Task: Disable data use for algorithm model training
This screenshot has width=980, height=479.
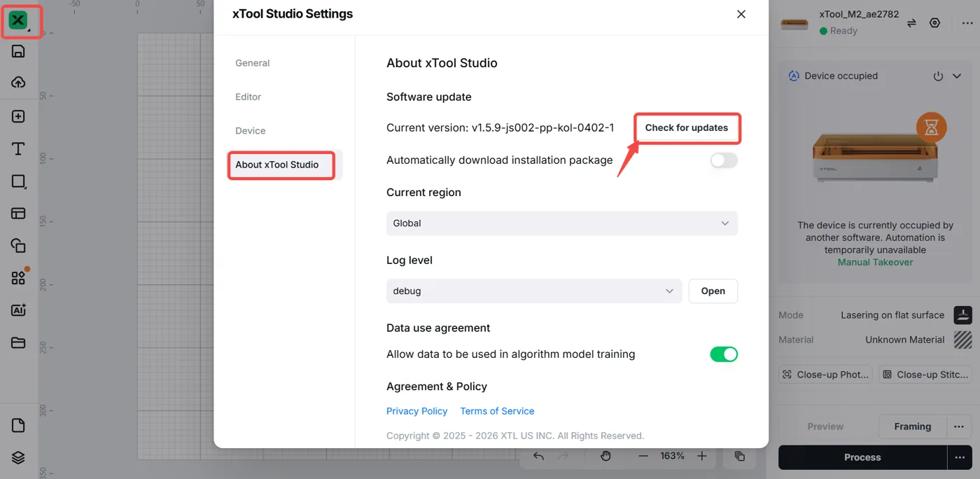Action: click(724, 354)
